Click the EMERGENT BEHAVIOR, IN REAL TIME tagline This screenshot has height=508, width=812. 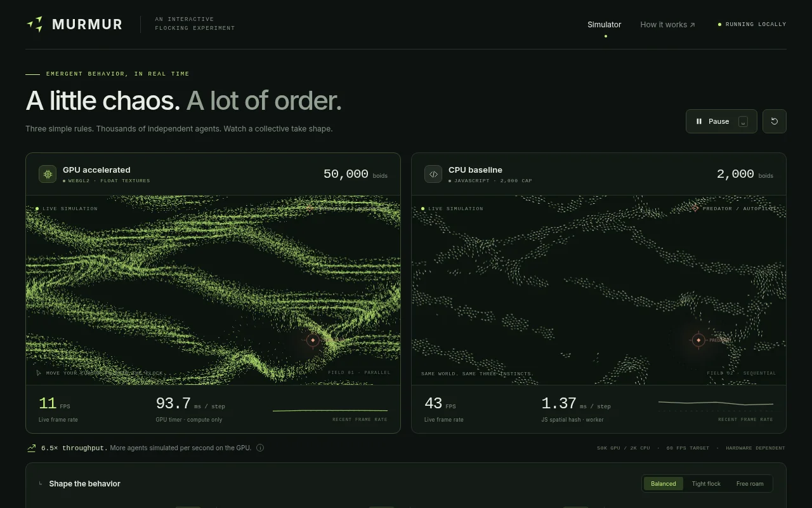click(117, 74)
